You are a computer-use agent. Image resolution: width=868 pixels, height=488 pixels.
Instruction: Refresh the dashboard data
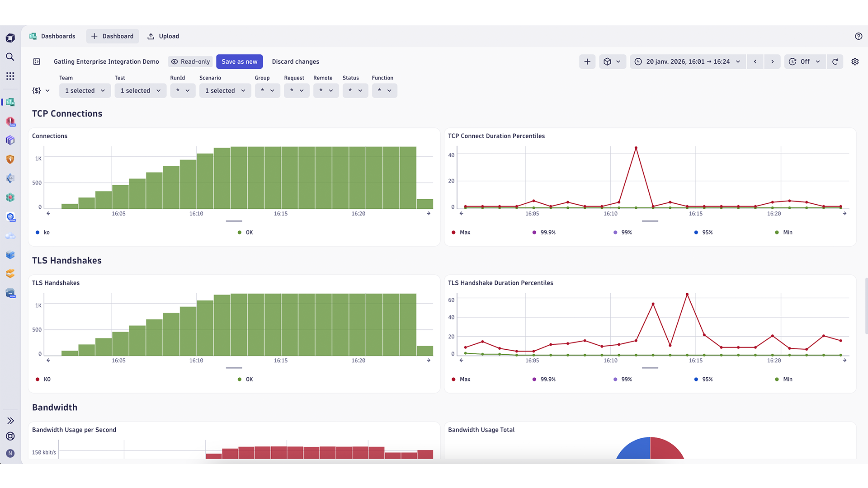(x=835, y=61)
